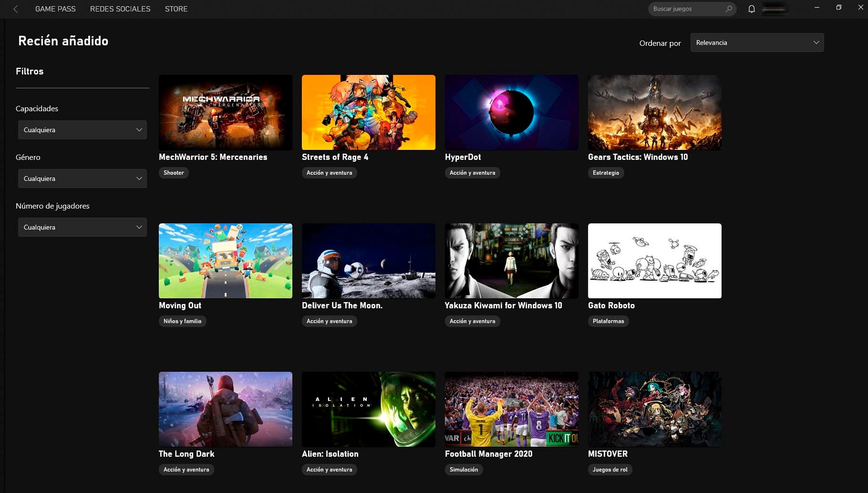Click the HyperDot title
Image resolution: width=868 pixels, height=493 pixels.
coord(463,157)
